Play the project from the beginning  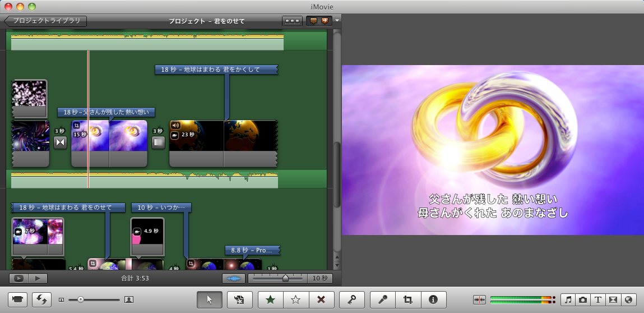[38, 278]
